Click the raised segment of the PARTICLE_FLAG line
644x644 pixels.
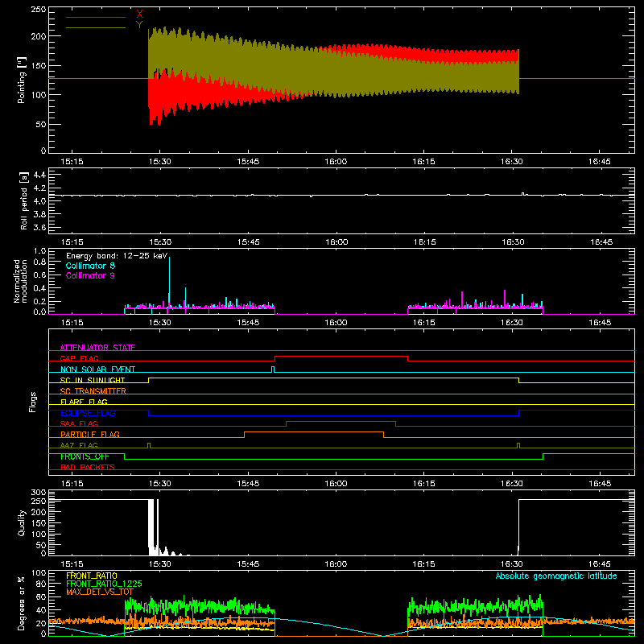point(314,432)
